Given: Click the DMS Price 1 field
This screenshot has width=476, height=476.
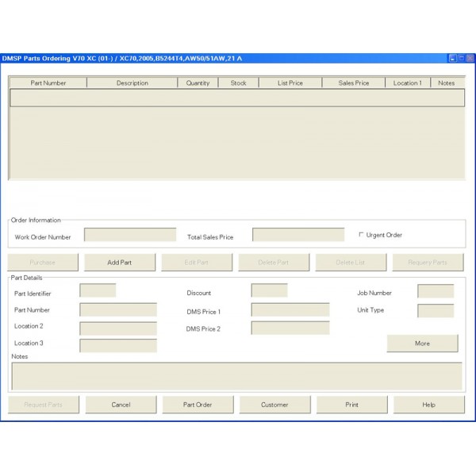Looking at the screenshot, I should 290,309.
